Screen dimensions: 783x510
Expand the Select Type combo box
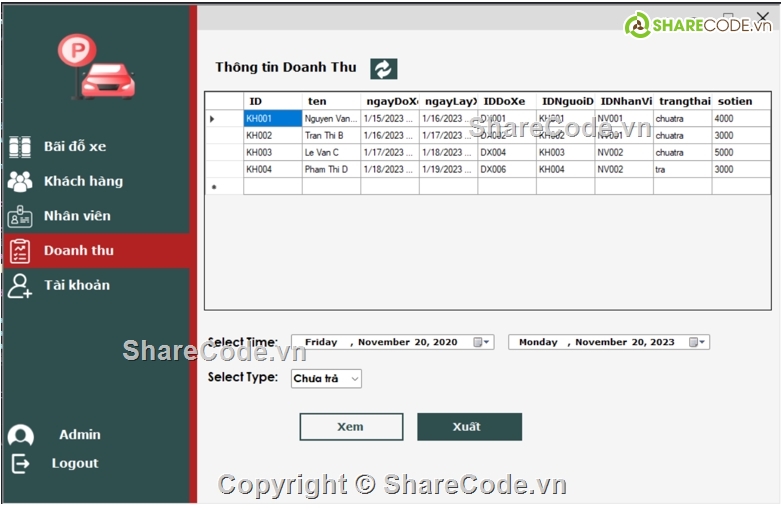(x=354, y=379)
